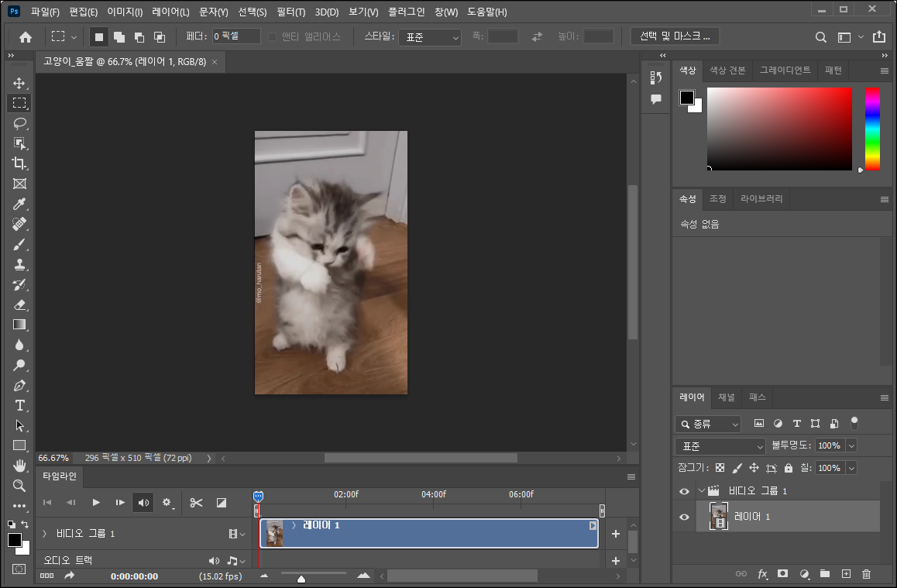Image resolution: width=897 pixels, height=588 pixels.
Task: Select the Horizontal Type tool
Action: pyautogui.click(x=19, y=405)
